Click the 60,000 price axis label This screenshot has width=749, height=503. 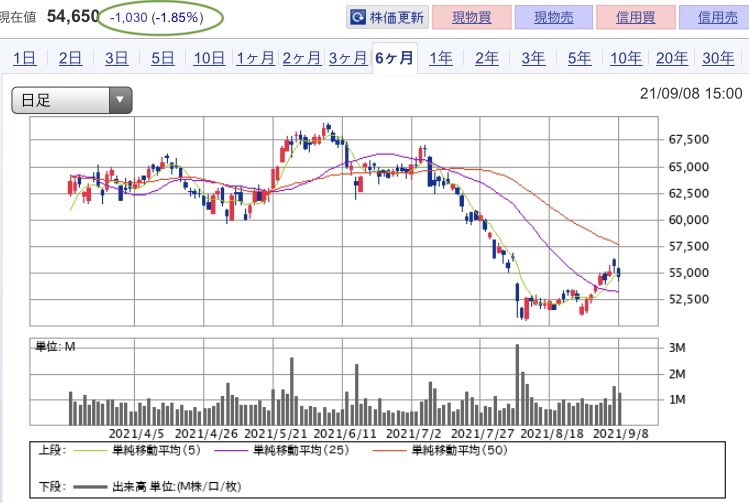pos(688,220)
